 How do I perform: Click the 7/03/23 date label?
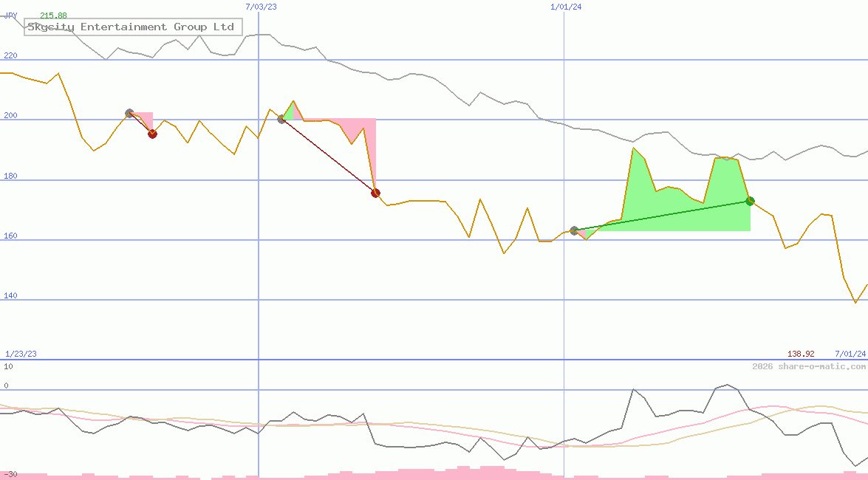click(x=261, y=7)
